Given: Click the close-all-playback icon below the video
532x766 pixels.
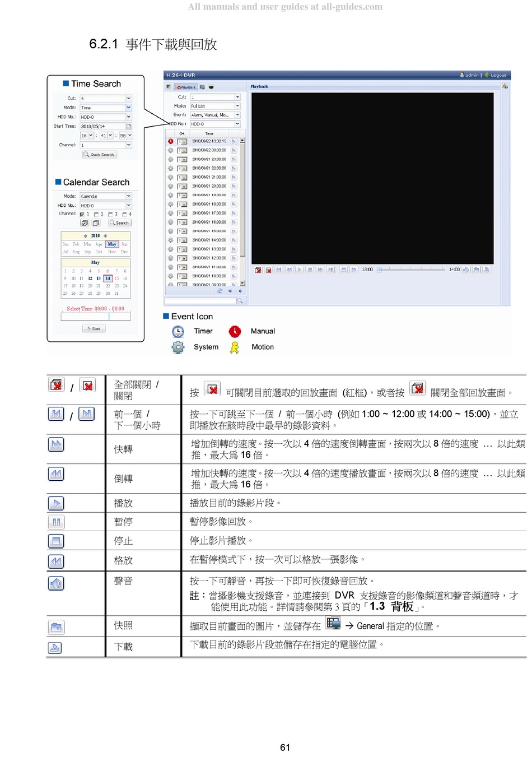Looking at the screenshot, I should point(258,270).
